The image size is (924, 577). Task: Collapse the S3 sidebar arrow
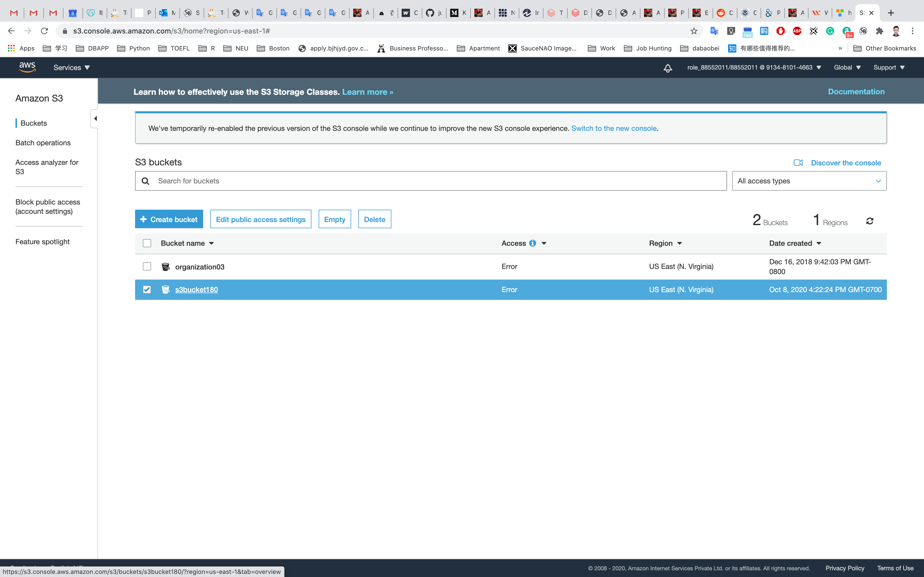(x=95, y=118)
